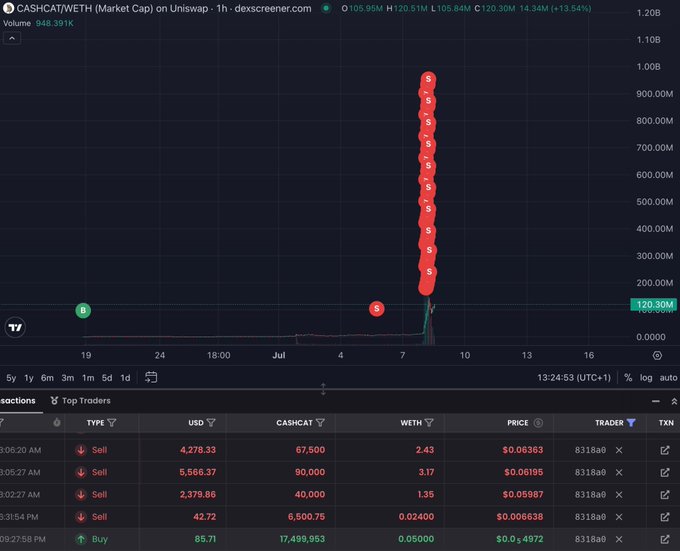This screenshot has width=680, height=551.
Task: Click the $0.006638 price cell
Action: click(x=520, y=517)
